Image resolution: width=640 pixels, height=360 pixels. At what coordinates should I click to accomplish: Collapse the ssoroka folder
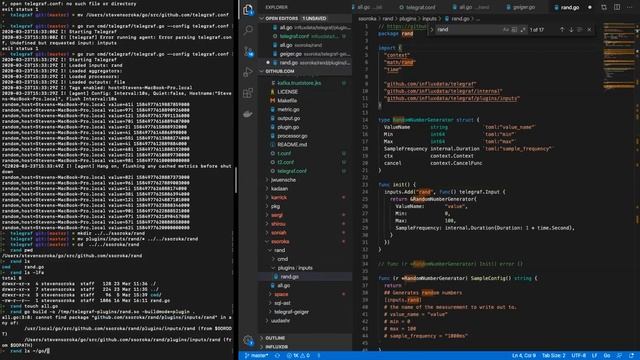click(x=280, y=242)
